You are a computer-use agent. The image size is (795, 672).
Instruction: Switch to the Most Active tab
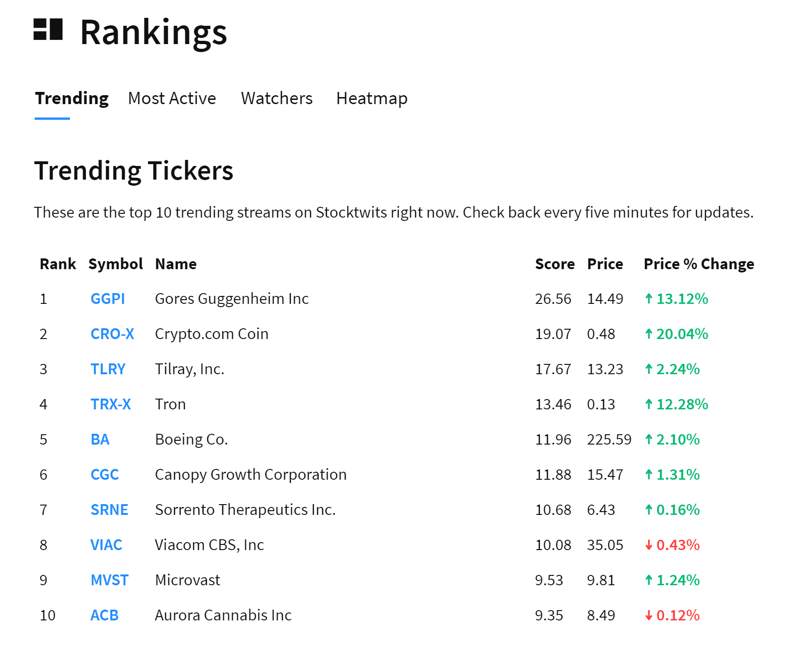coord(172,98)
